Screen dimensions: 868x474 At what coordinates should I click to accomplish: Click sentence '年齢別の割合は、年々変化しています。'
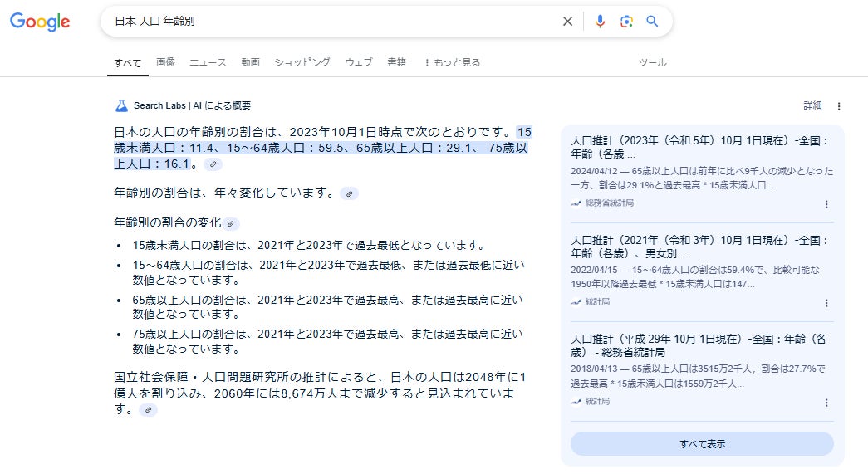(x=225, y=193)
